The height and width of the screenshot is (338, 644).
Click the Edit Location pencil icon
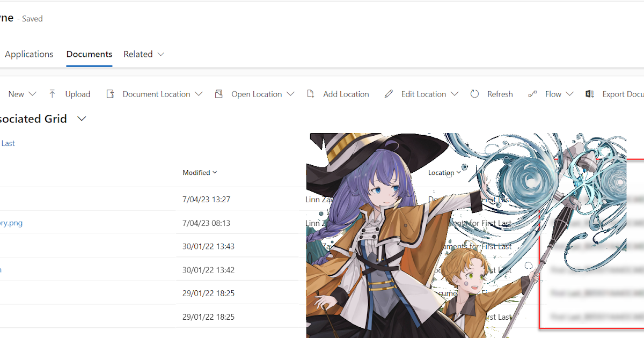tap(389, 94)
